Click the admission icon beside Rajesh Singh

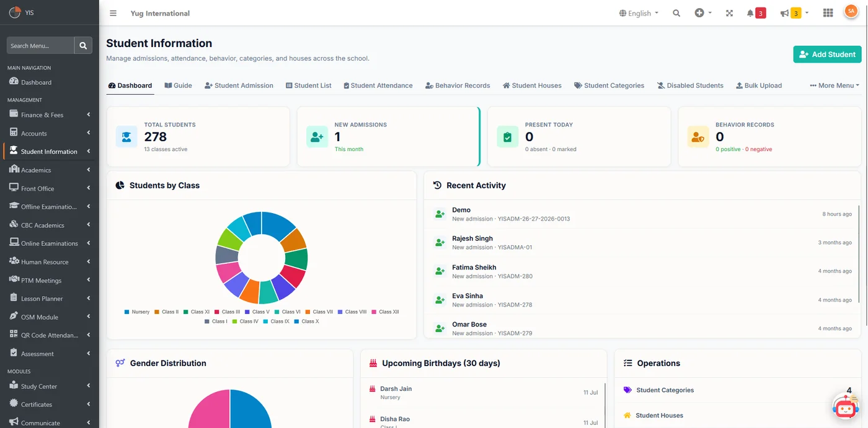tap(440, 243)
